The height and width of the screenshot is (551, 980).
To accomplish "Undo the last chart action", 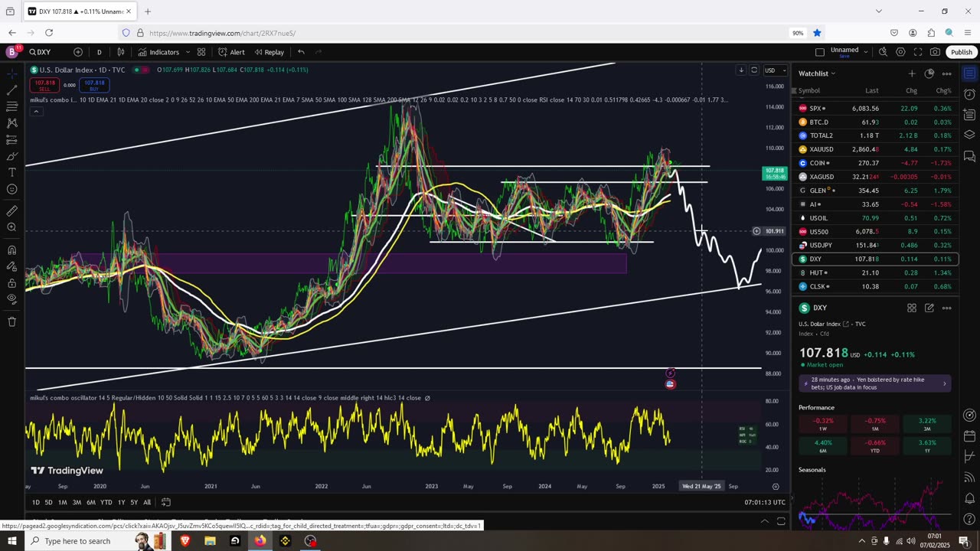I will tap(301, 52).
